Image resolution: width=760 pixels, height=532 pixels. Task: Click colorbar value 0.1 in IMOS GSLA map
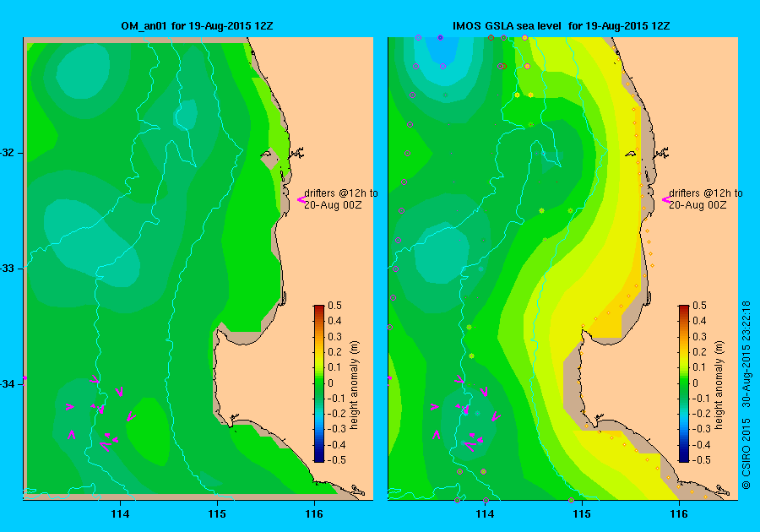(x=699, y=367)
